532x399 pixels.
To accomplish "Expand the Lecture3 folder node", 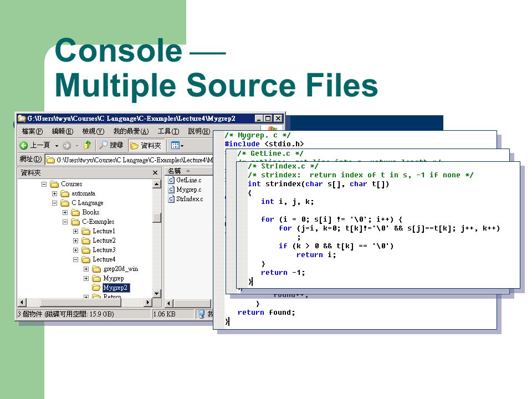I will pos(76,250).
